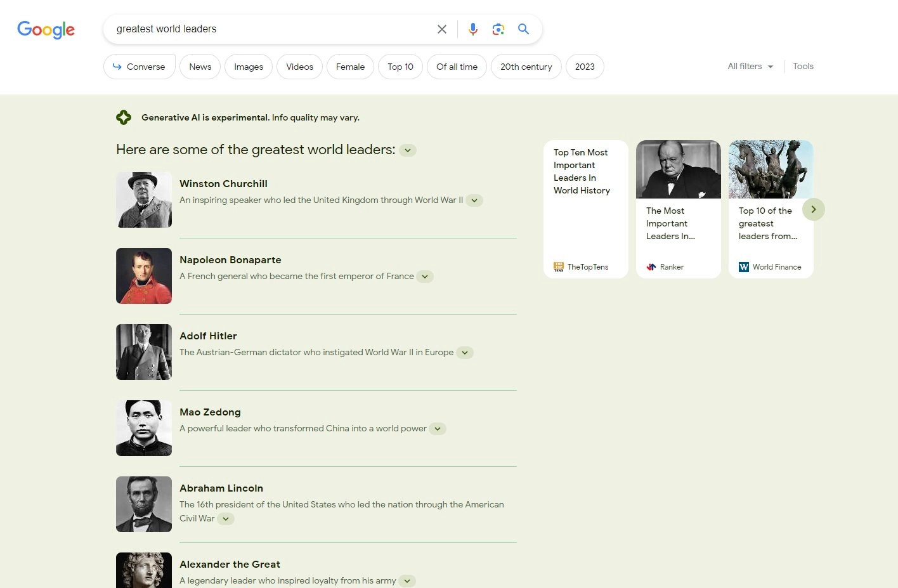Open Converse follow-up mode
Viewport: 898px width, 588px height.
pos(140,67)
